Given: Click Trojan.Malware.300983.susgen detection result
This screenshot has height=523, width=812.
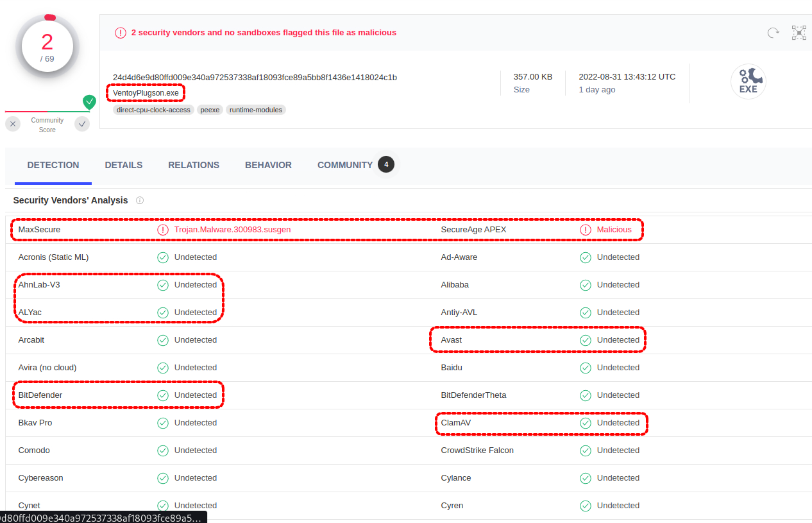Looking at the screenshot, I should point(233,230).
